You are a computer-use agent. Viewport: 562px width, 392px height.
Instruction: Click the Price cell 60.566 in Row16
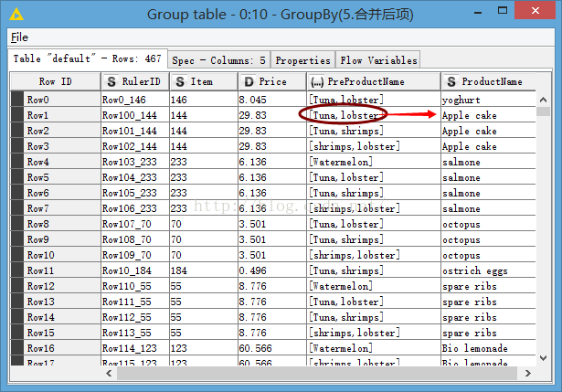coord(272,348)
